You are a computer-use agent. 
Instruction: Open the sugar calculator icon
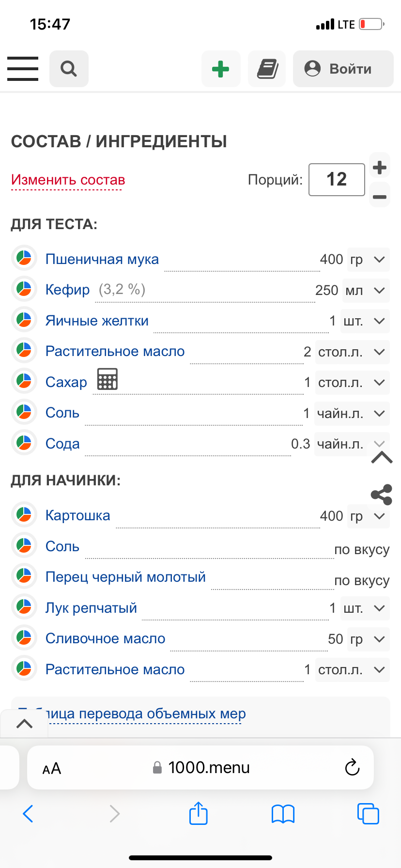pyautogui.click(x=107, y=379)
